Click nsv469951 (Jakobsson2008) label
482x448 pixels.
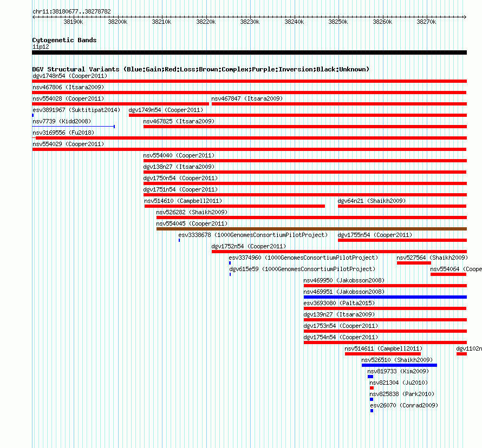click(x=344, y=292)
